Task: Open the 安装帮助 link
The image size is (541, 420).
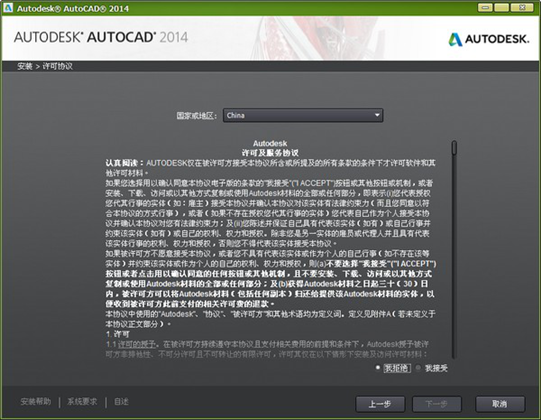Action: (x=36, y=402)
